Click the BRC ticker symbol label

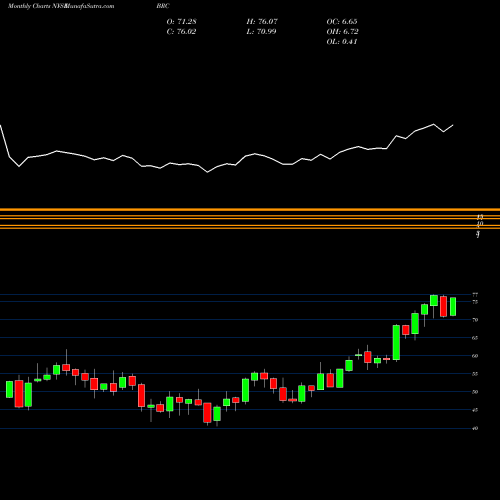163,6
